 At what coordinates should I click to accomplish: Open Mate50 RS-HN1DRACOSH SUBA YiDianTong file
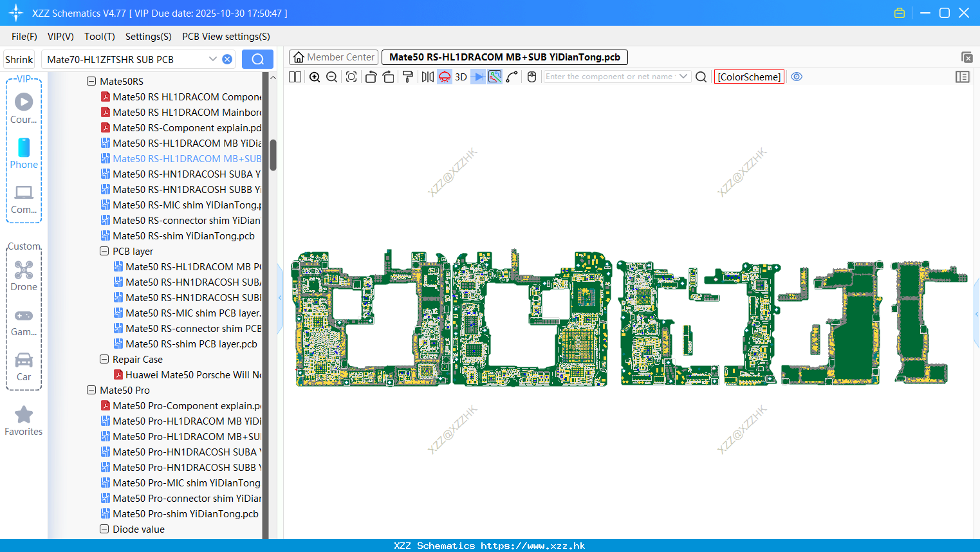click(181, 174)
